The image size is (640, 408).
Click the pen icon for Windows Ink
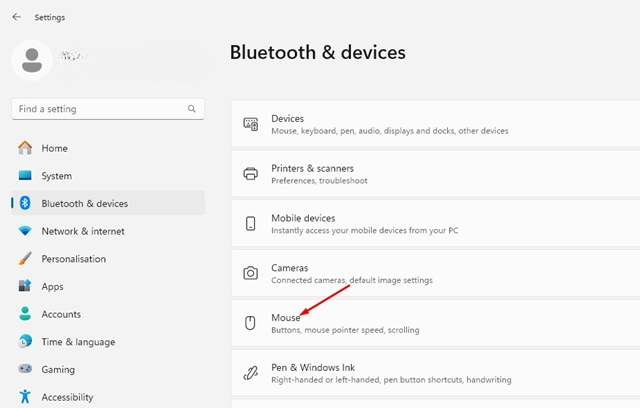(x=251, y=373)
